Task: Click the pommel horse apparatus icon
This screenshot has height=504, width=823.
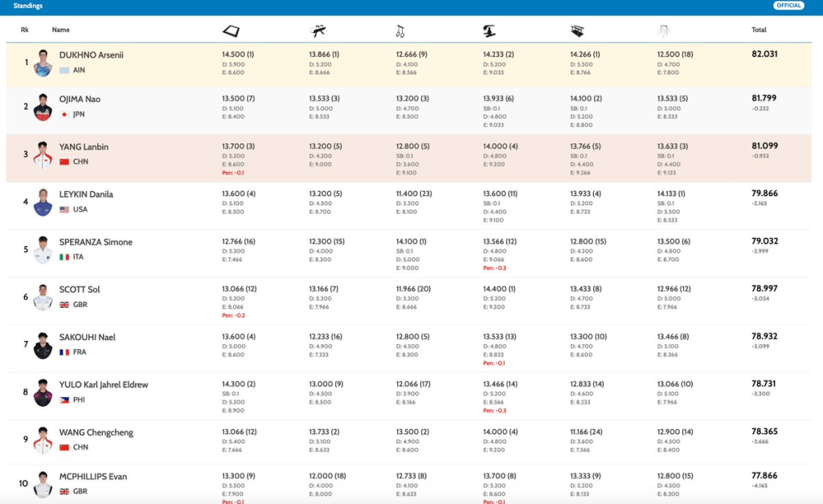Action: (318, 31)
